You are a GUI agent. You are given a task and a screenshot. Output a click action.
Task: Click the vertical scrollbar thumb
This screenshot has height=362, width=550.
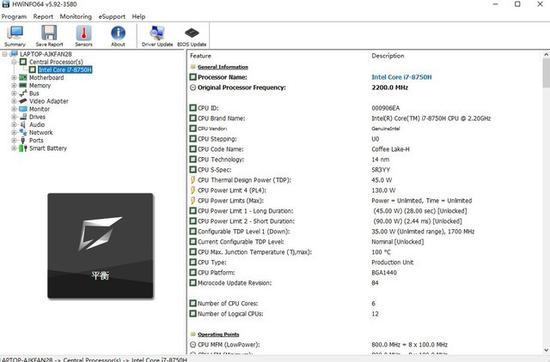[546, 73]
